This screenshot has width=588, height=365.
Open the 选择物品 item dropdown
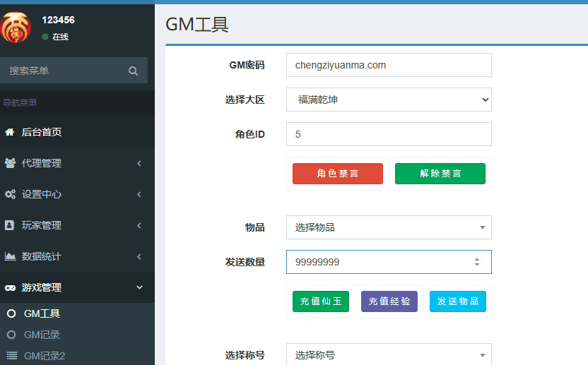[x=389, y=227]
